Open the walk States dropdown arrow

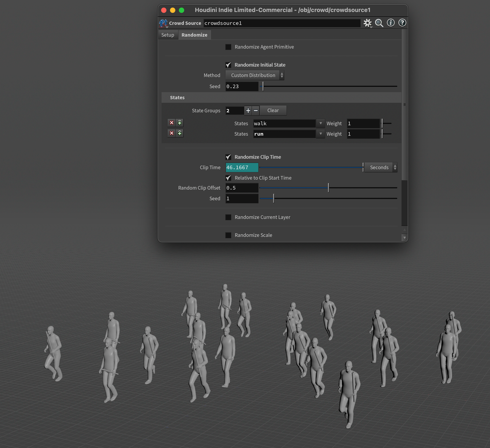pyautogui.click(x=320, y=123)
